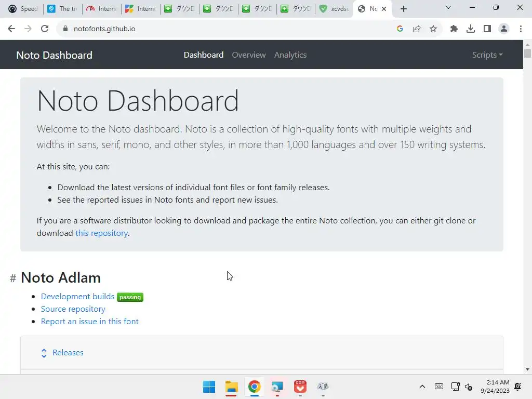Click the page scrollbar thumb

point(527,54)
